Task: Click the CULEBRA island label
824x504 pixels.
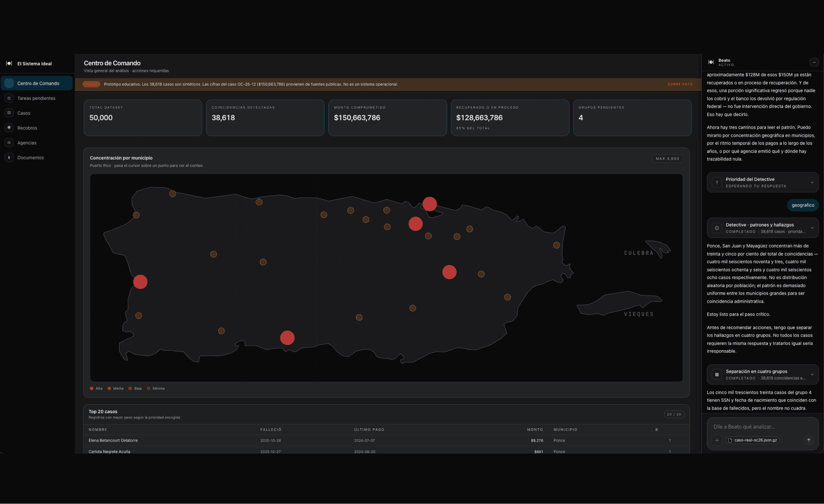Action: 639,253
